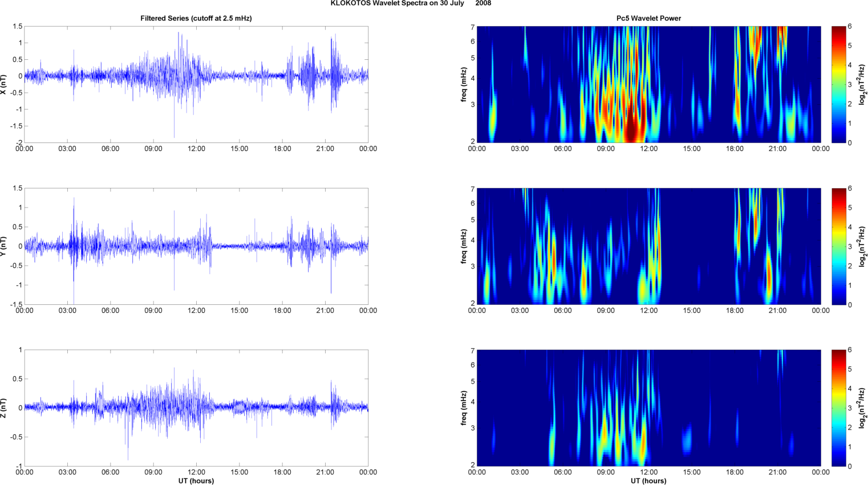Select the Z filtered time series plot
The width and height of the screenshot is (868, 485).
point(196,408)
